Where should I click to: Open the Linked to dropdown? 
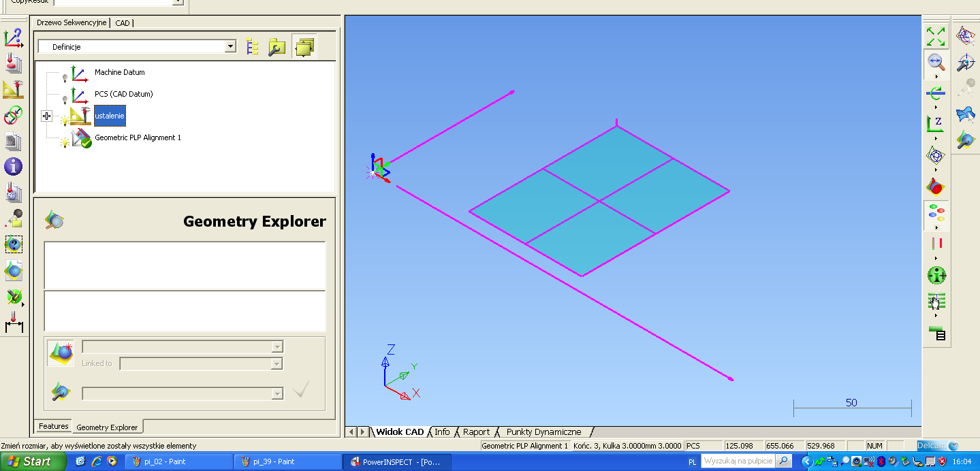(276, 363)
